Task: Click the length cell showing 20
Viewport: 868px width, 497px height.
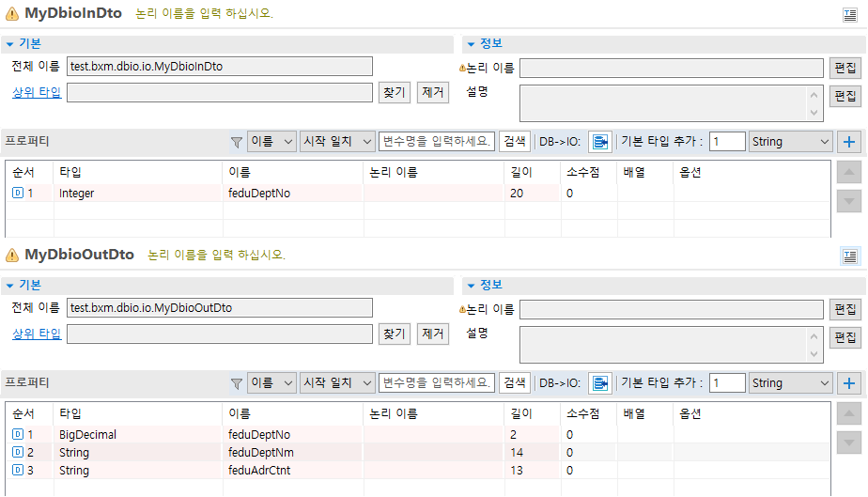Action: click(533, 194)
